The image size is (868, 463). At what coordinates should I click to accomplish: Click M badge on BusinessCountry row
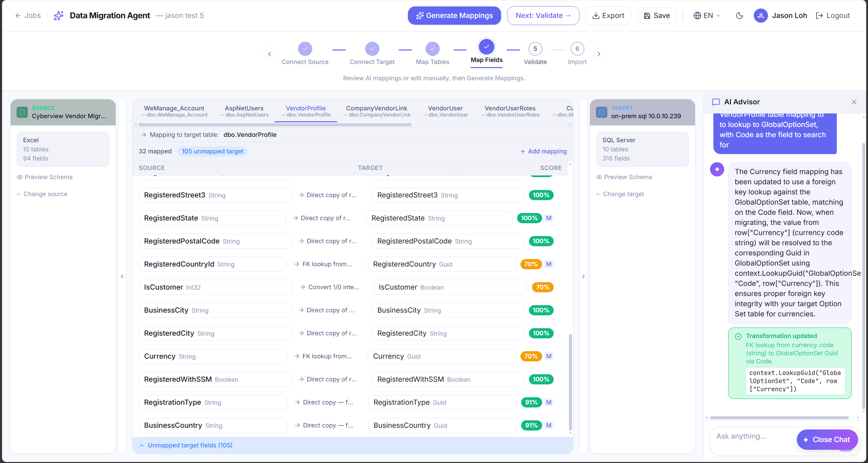pos(549,425)
